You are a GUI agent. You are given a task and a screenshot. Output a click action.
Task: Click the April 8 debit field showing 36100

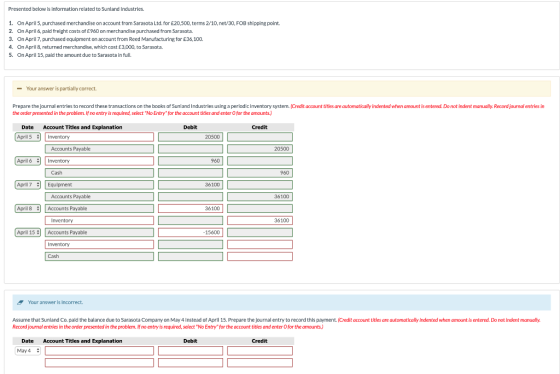190,208
